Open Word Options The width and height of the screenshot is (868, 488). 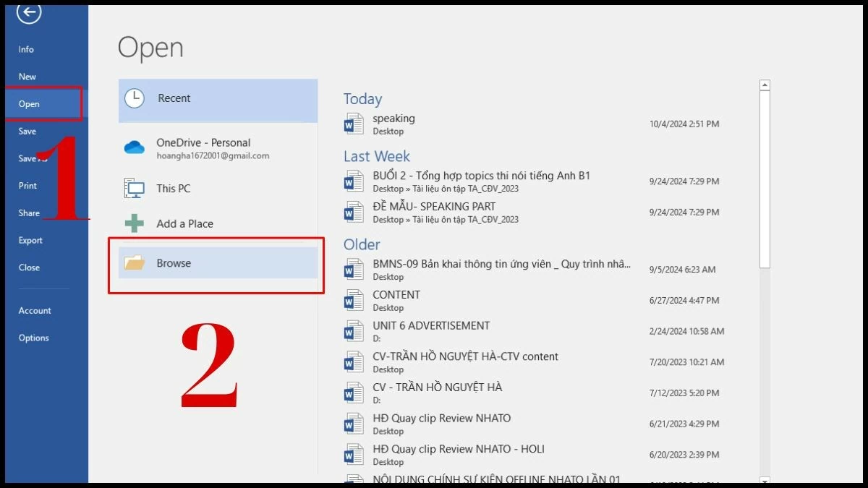(34, 338)
